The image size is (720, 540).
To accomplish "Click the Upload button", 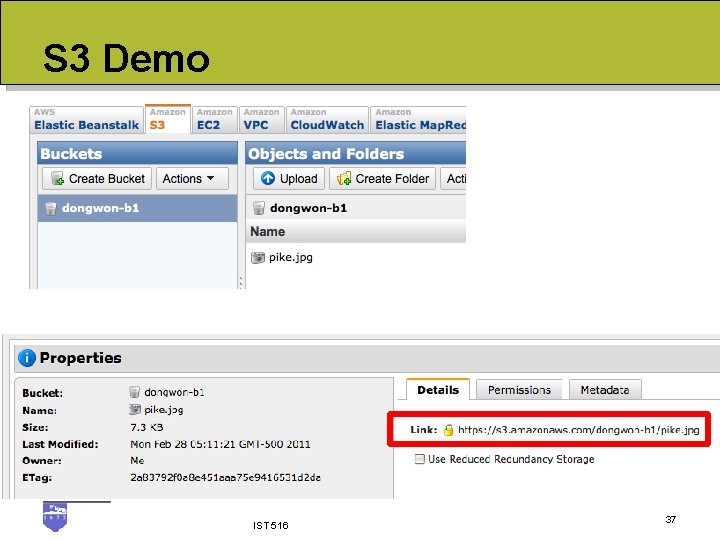I will 289,179.
